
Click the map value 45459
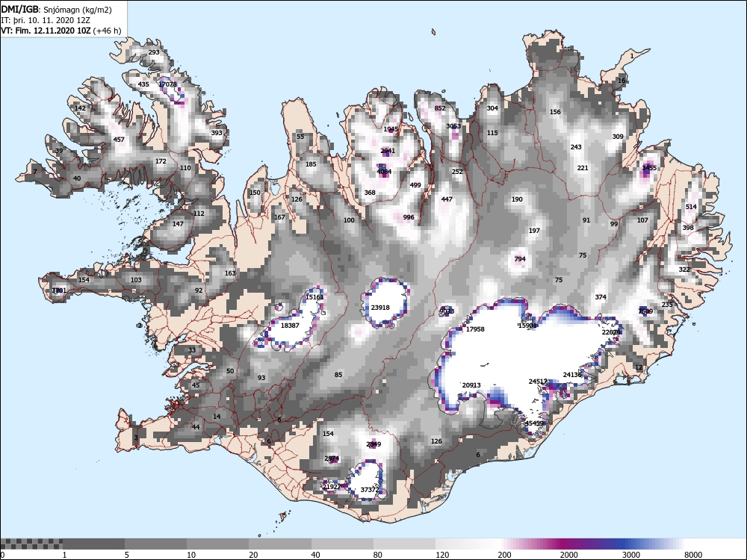point(534,423)
